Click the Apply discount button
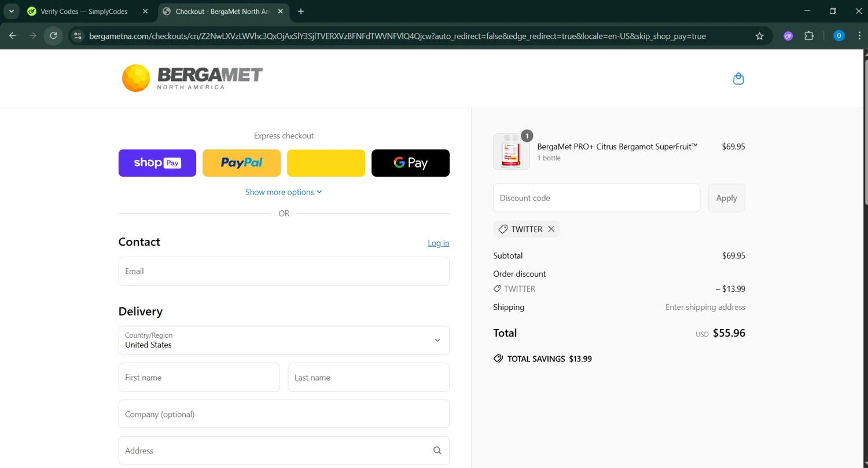The height and width of the screenshot is (468, 868). coord(727,198)
